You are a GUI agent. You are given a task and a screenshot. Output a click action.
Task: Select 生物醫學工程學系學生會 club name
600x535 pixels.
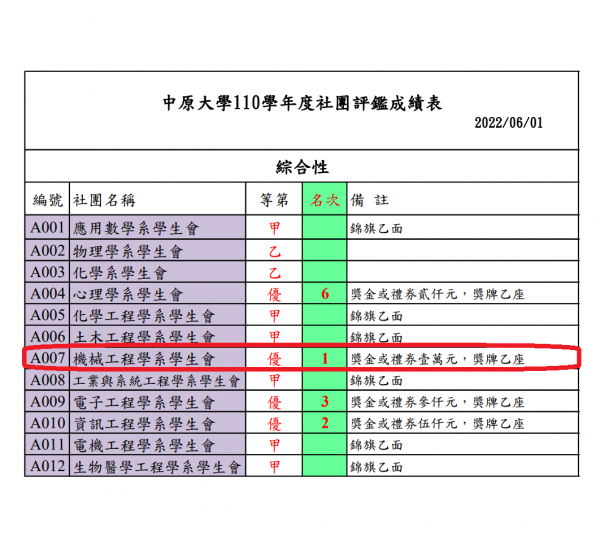click(156, 467)
